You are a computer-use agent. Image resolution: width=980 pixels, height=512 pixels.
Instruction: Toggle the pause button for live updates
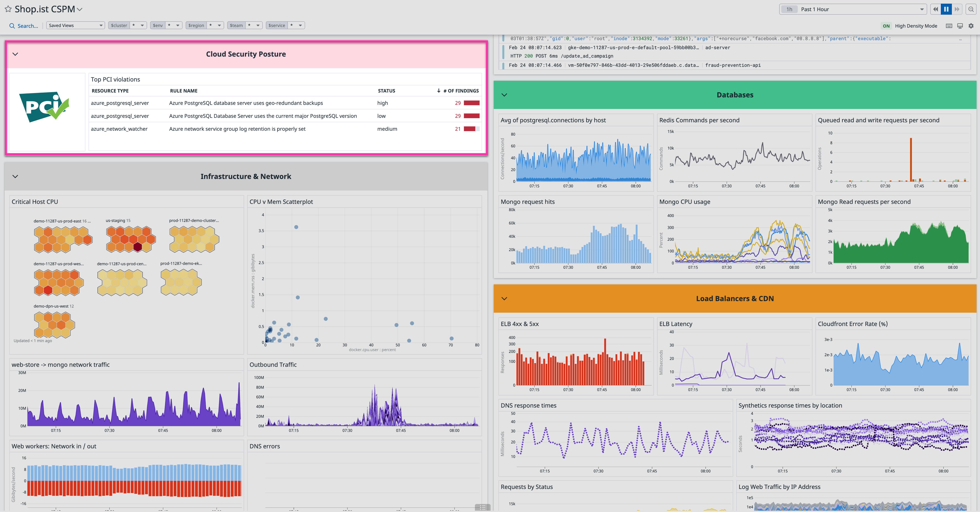[946, 9]
